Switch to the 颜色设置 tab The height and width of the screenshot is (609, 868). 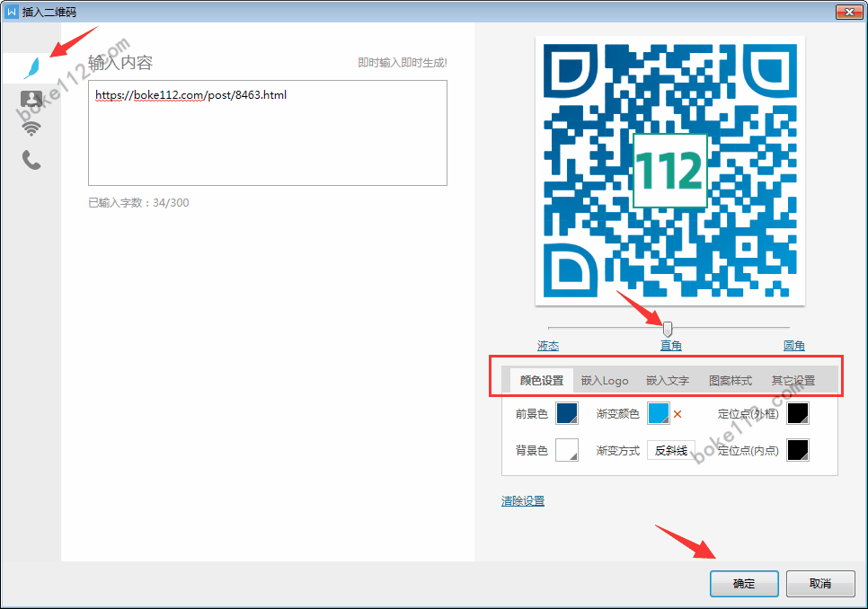[542, 381]
